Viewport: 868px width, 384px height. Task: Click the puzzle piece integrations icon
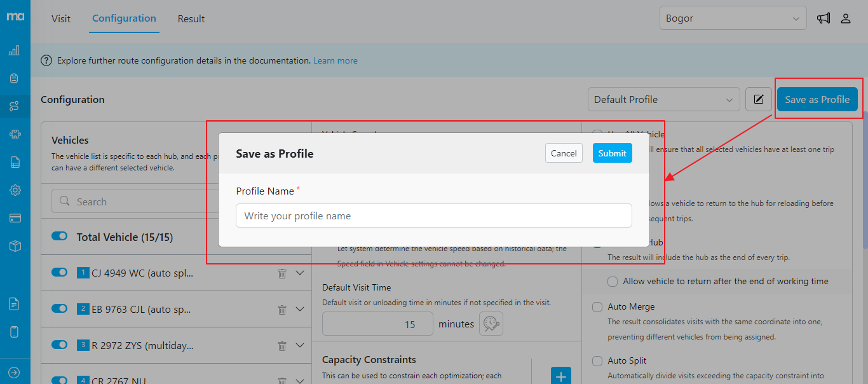click(15, 134)
